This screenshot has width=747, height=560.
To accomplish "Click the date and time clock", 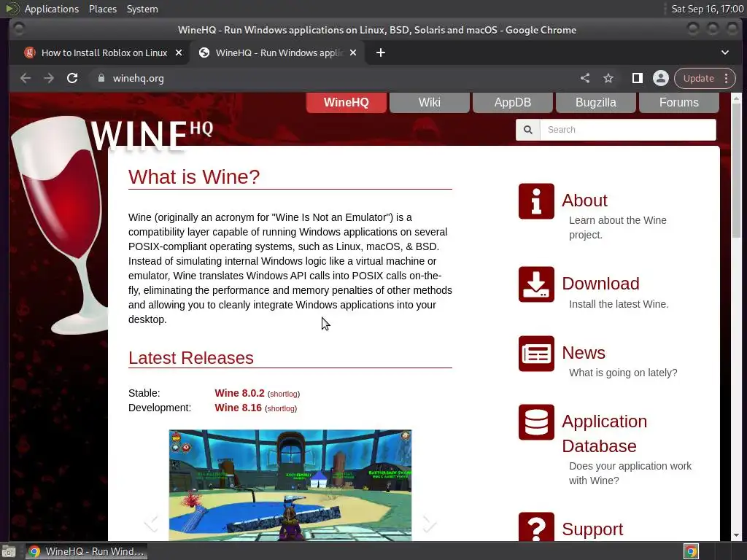I will click(708, 9).
